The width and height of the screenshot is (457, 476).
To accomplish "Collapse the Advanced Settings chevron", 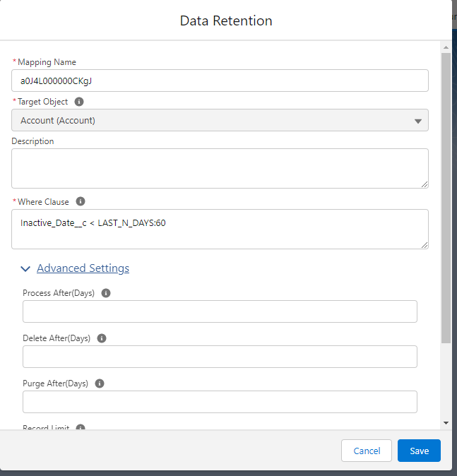I will tap(26, 268).
